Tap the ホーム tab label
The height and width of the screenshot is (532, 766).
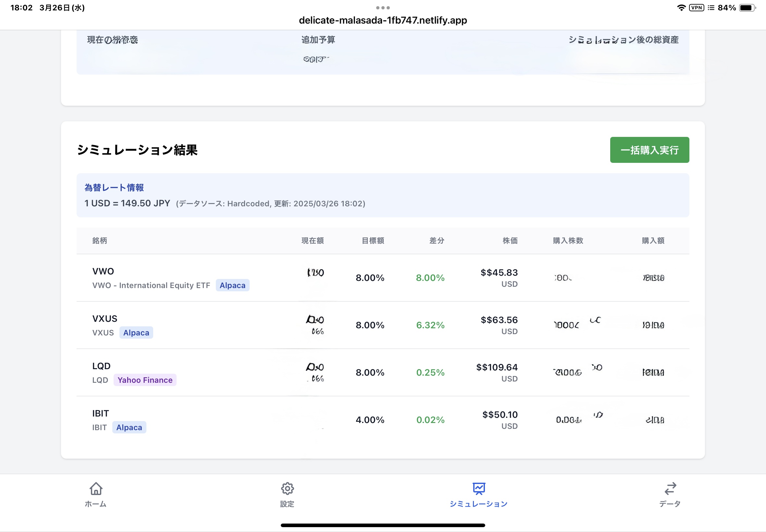pos(96,504)
